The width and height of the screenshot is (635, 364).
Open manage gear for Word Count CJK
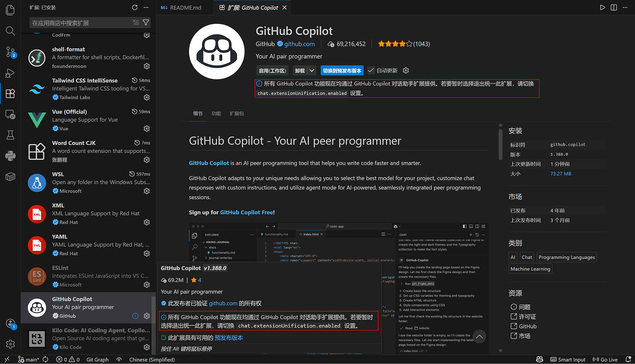click(147, 160)
